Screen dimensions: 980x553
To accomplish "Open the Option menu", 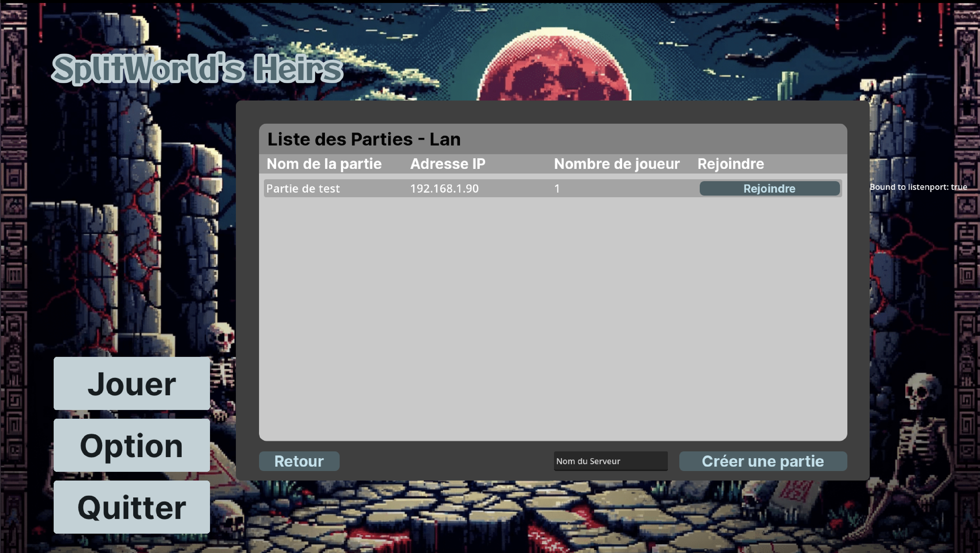I will click(x=132, y=445).
